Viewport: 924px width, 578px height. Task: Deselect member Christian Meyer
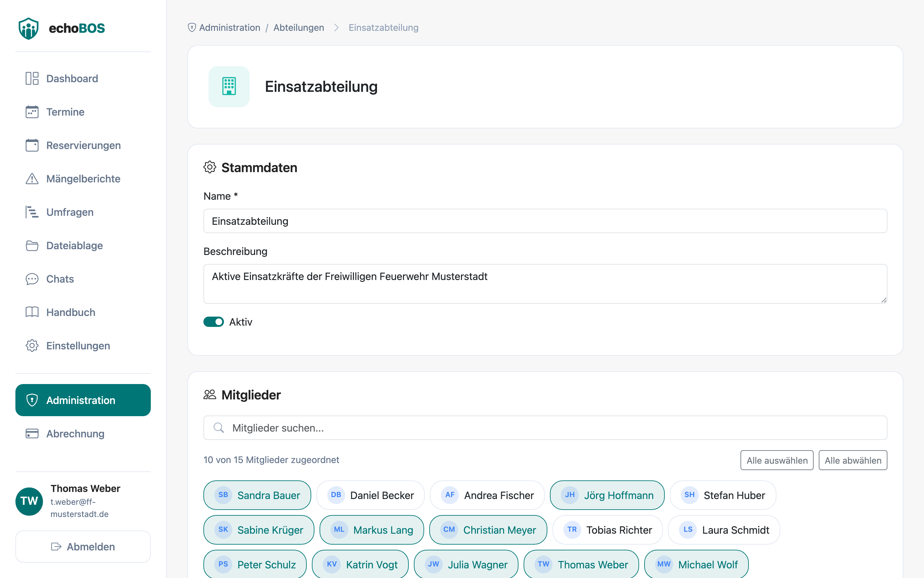point(488,530)
